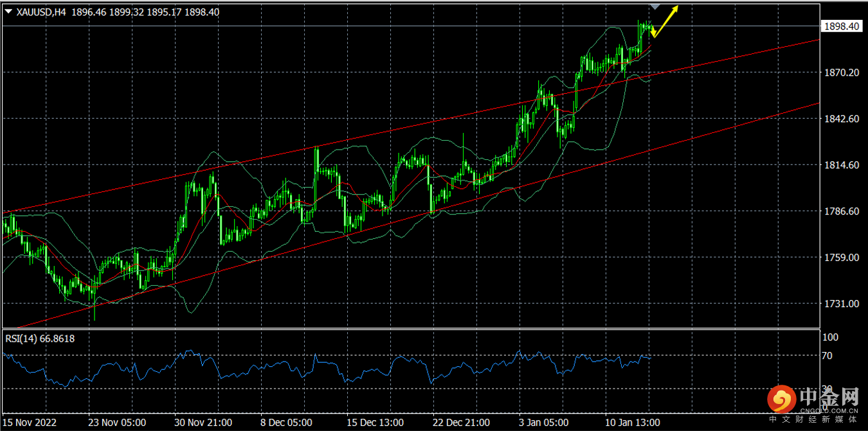Click the yellow upward arrow head
The height and width of the screenshot is (431, 868).
[675, 8]
